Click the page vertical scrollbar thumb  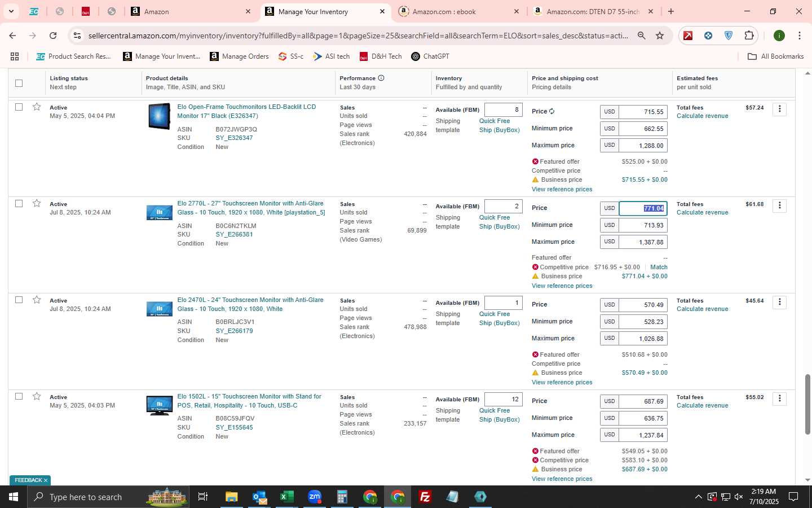pos(807,404)
